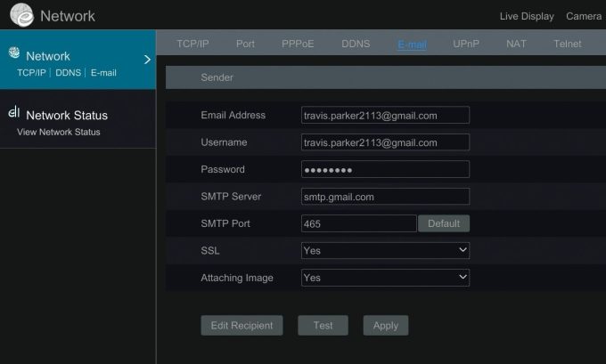Click the bar chart icon beside Network Status
The width and height of the screenshot is (606, 364).
pos(13,113)
